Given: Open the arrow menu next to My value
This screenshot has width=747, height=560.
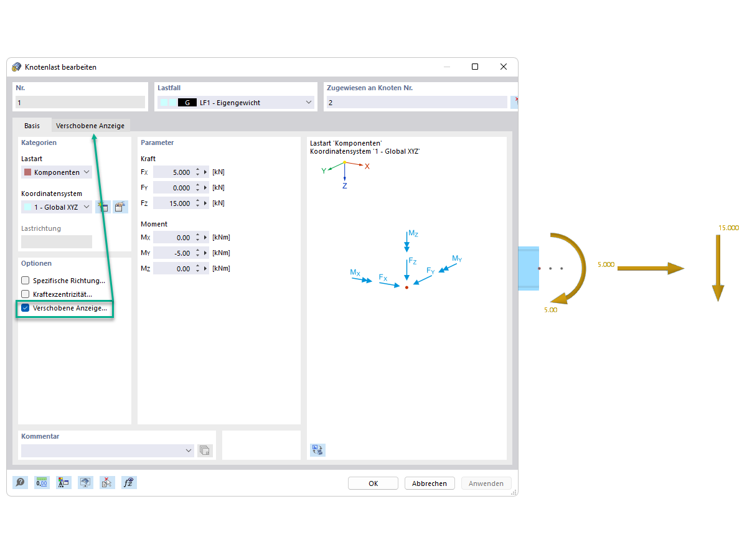Looking at the screenshot, I should [x=206, y=253].
